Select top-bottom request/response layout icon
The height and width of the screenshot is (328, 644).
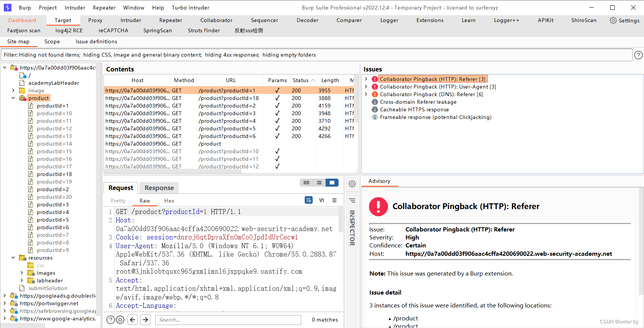click(x=319, y=183)
